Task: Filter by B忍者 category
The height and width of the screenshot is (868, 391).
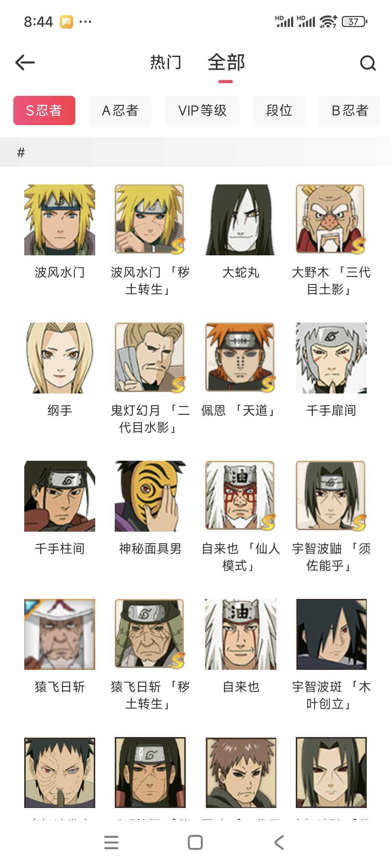Action: point(350,110)
